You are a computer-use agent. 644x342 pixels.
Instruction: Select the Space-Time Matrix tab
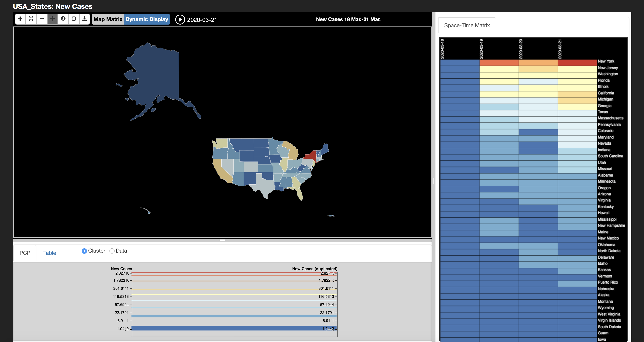467,25
